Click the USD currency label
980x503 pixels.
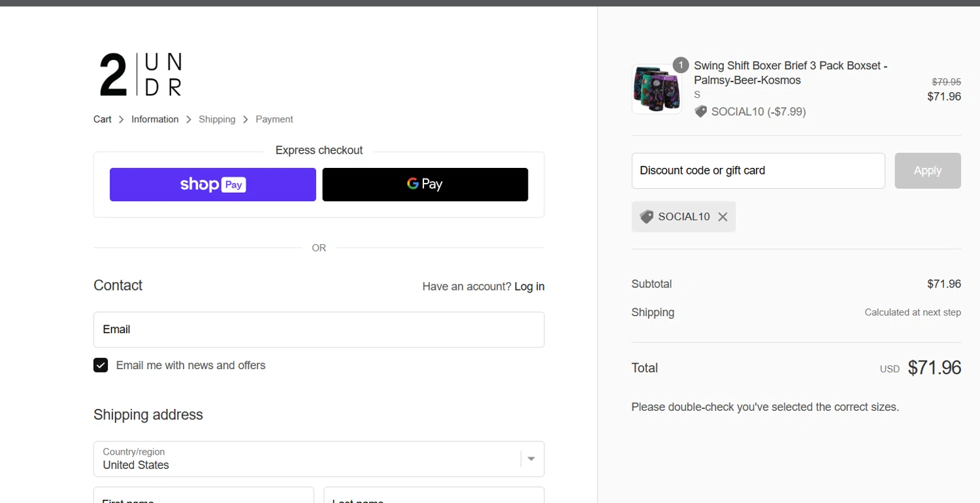coord(890,369)
